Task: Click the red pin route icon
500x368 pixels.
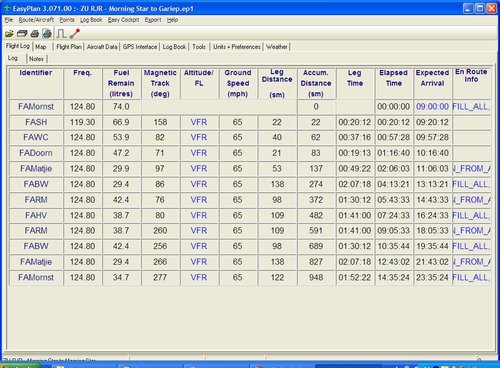Action: [x=75, y=33]
